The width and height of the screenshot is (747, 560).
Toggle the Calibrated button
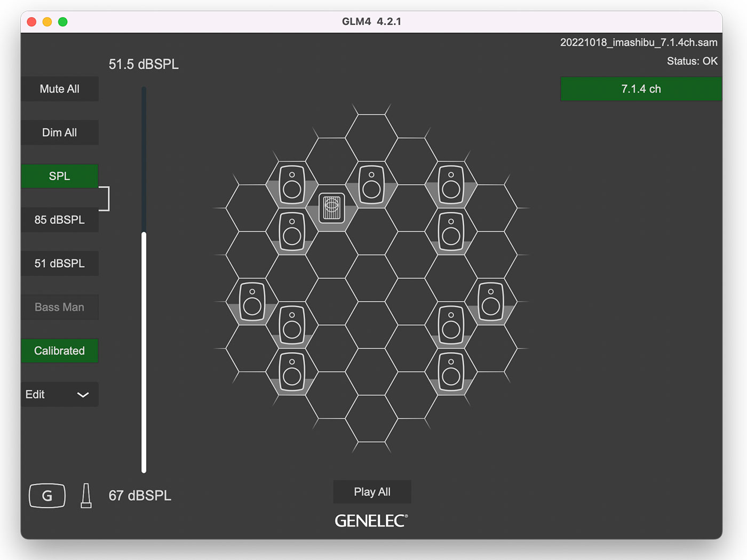pyautogui.click(x=60, y=351)
